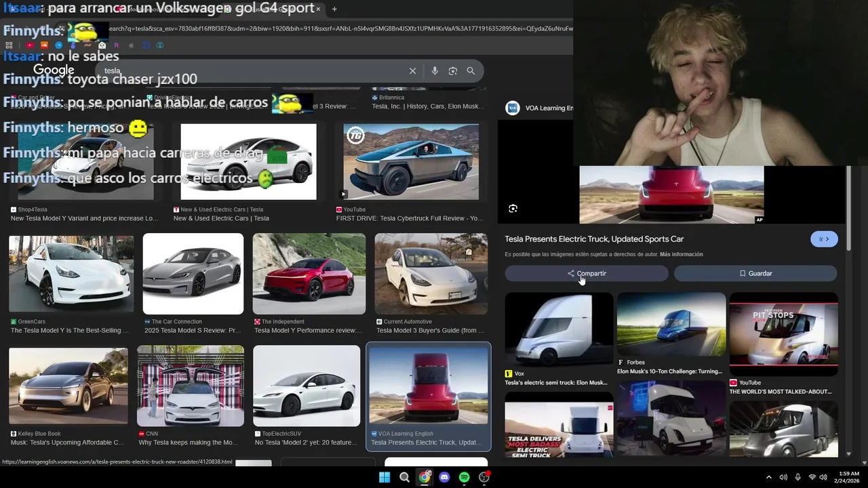Search this image with the Lens icon in preview
868x488 pixels.
[513, 208]
